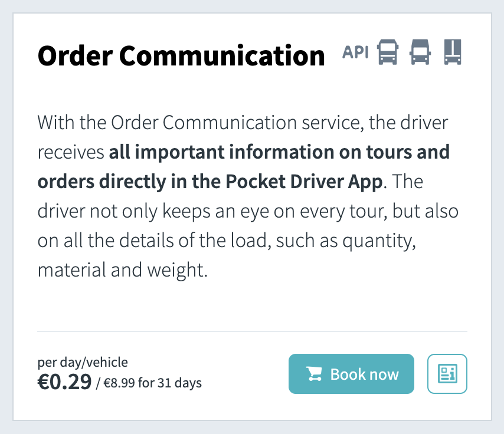504x434 pixels.
Task: Click the service description paragraph
Action: 248,196
